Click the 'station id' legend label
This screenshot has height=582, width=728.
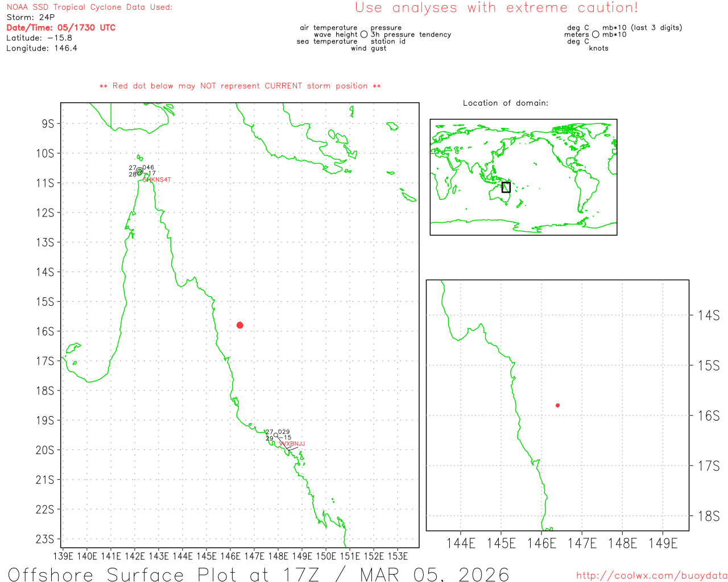click(388, 41)
